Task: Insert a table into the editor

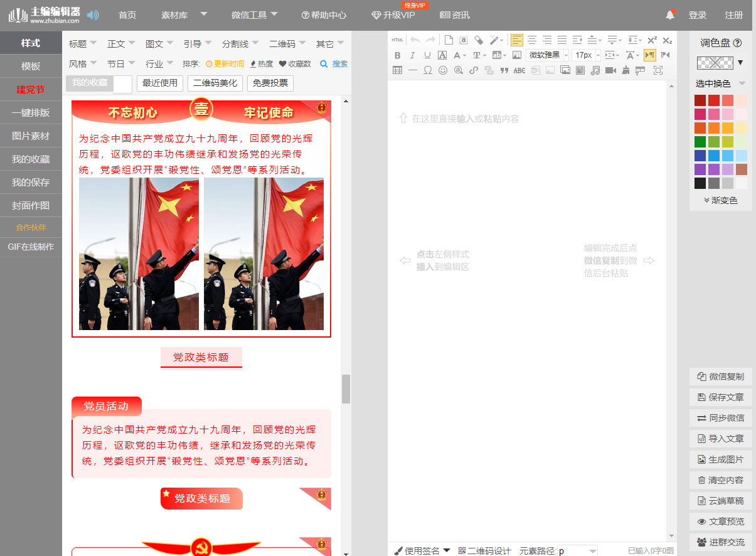Action: pyautogui.click(x=397, y=70)
